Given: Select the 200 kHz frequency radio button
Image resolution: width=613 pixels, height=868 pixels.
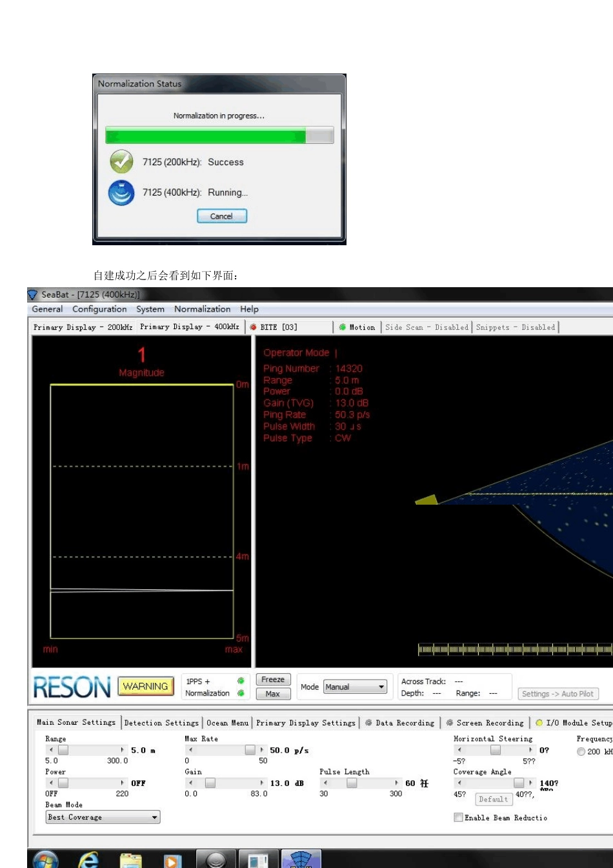Looking at the screenshot, I should (x=581, y=752).
